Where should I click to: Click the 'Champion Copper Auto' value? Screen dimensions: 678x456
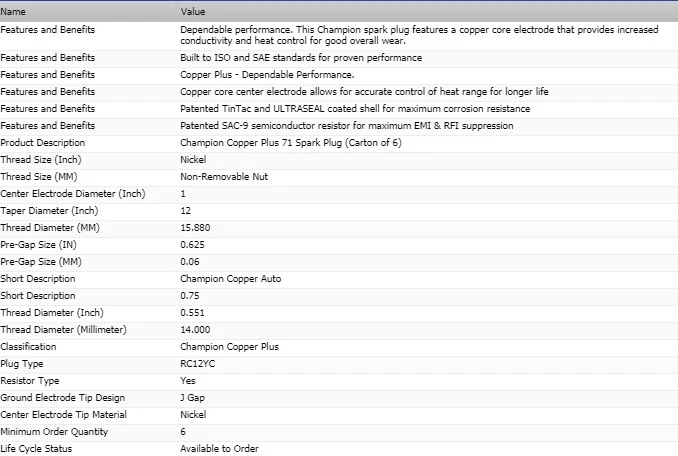pos(230,279)
